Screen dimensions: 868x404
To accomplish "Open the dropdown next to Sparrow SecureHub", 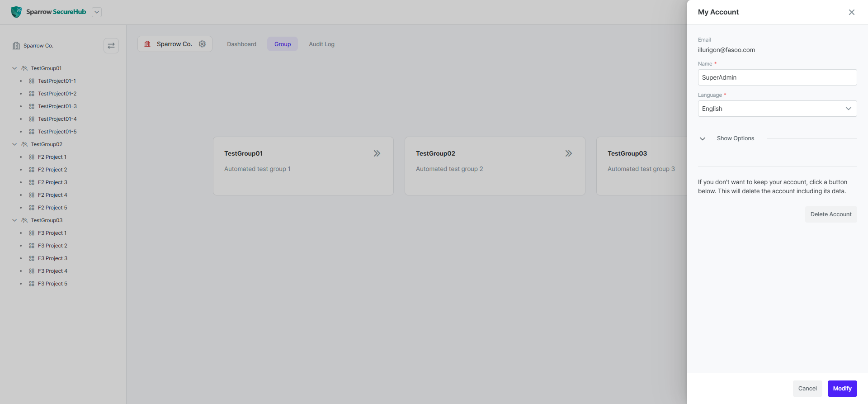I will 97,12.
